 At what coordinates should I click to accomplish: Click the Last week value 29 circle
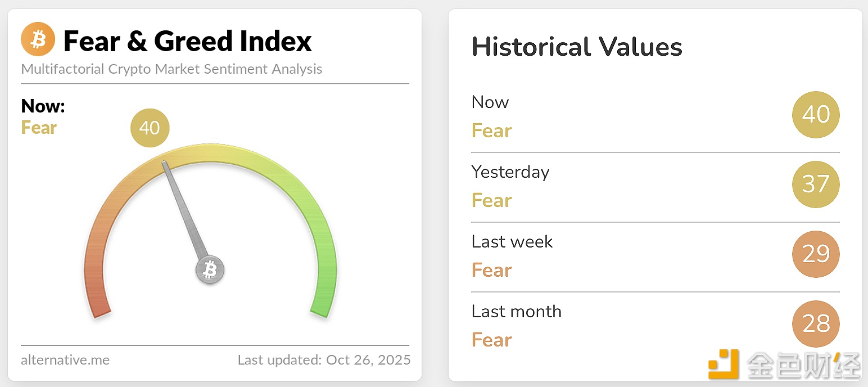coord(815,254)
